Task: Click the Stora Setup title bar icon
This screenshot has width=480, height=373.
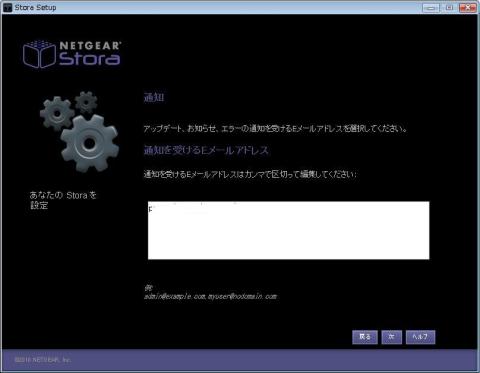Action: (7, 7)
